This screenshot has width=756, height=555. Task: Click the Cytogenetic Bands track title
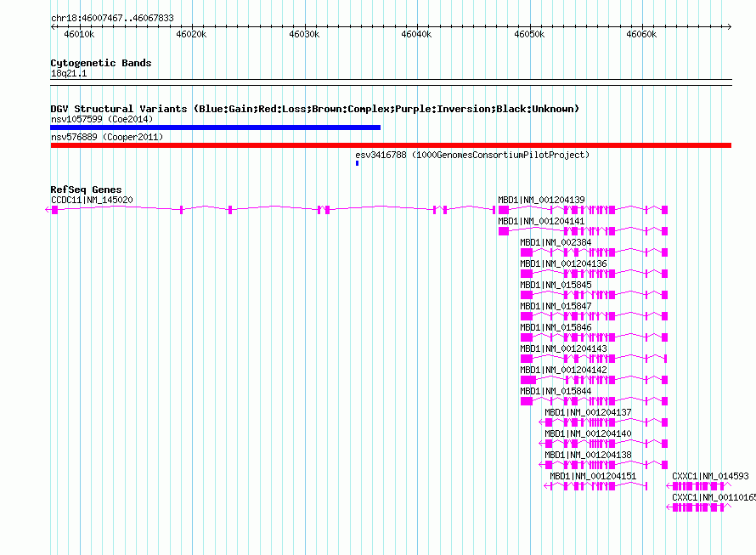click(x=101, y=63)
